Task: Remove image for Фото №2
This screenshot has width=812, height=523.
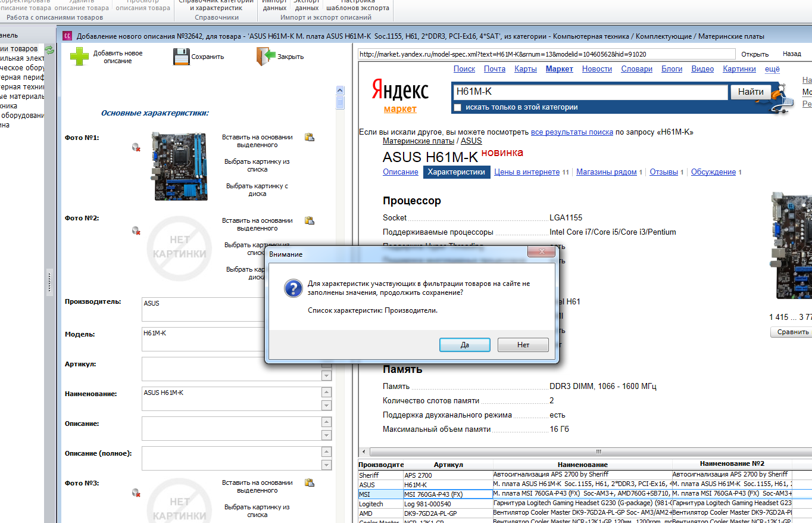Action: pos(136,231)
